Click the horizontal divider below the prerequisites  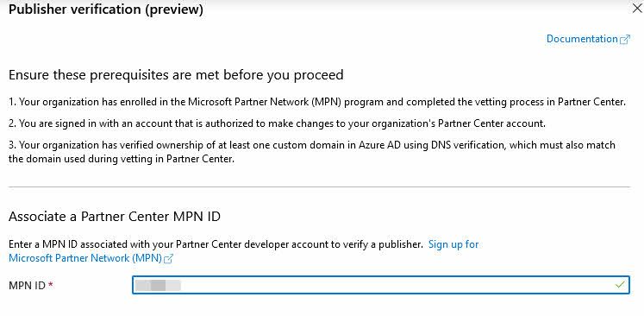(x=319, y=186)
